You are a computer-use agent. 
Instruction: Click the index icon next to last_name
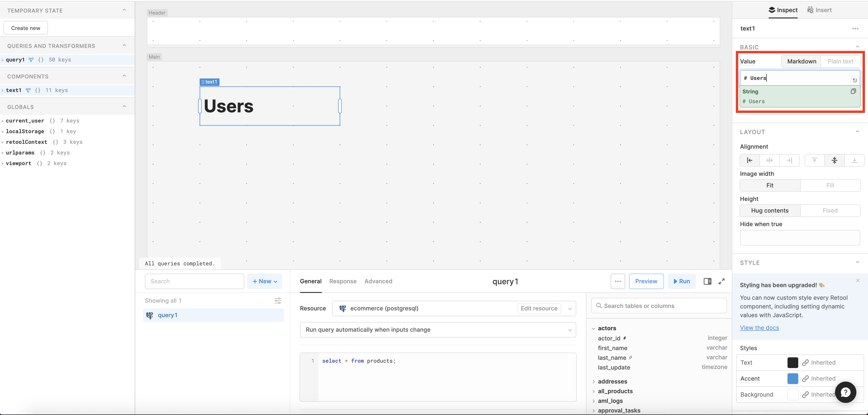point(630,357)
